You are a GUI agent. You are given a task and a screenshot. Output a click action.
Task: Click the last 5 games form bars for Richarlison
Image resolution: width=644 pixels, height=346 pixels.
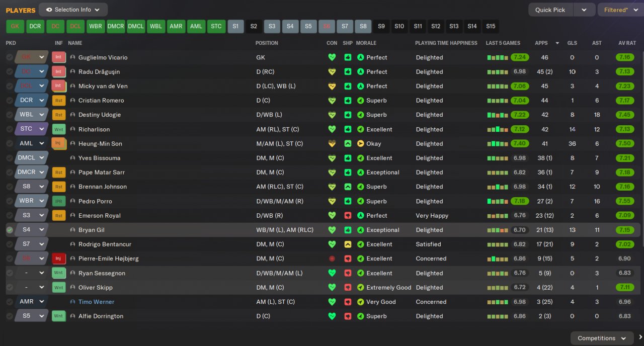498,129
